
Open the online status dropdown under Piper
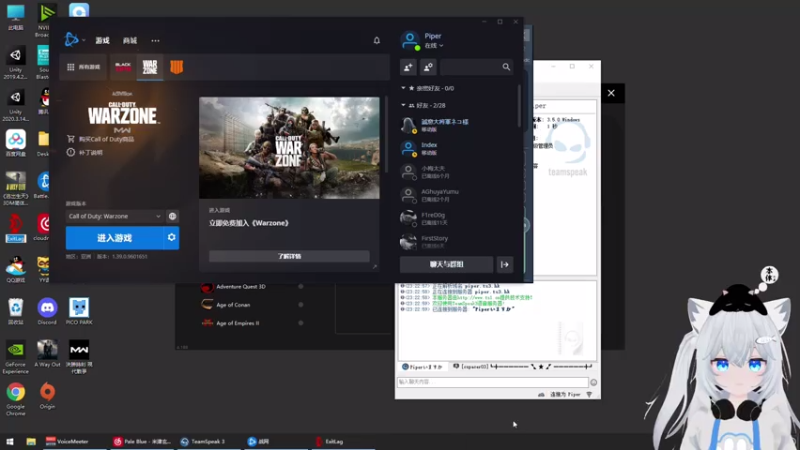(434, 45)
